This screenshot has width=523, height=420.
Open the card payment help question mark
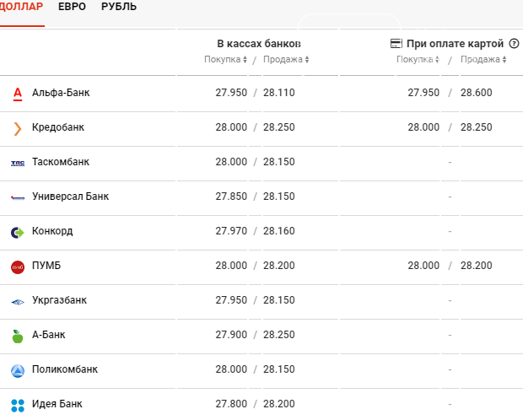(x=514, y=43)
